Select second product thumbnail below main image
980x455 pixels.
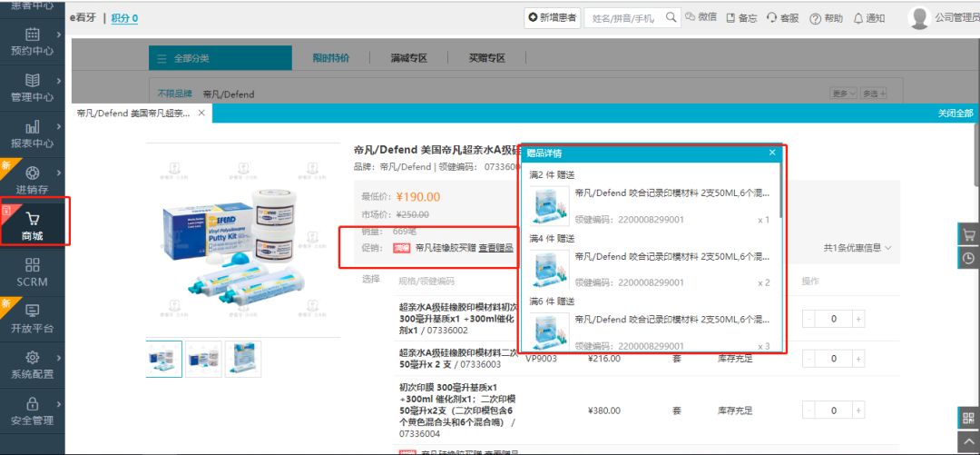[204, 360]
